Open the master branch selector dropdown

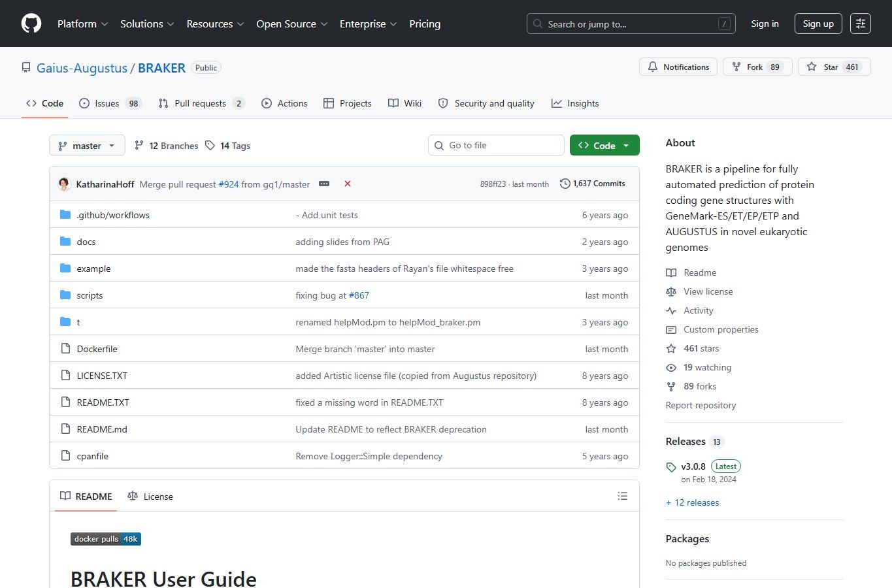87,146
